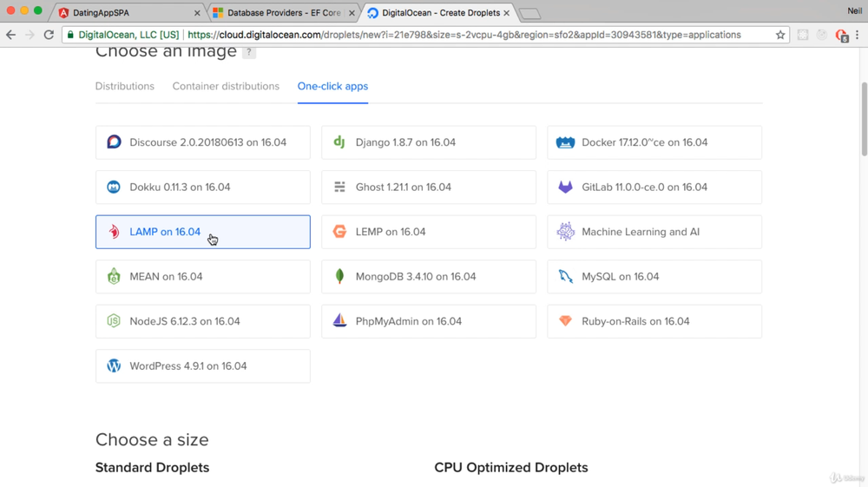Screen dimensions: 868x487
Task: Choose Docker 17.12.0~ce on 16.04 image
Action: pos(654,142)
